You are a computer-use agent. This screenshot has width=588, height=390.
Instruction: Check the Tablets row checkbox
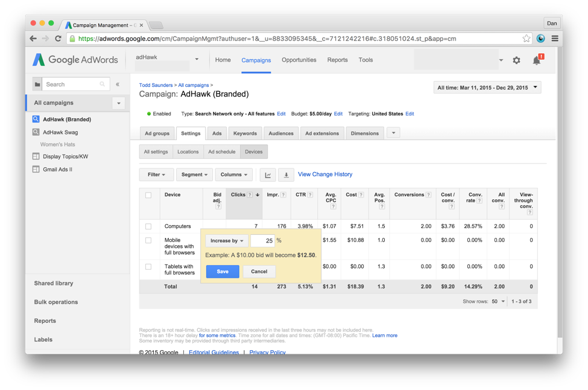[x=148, y=266]
